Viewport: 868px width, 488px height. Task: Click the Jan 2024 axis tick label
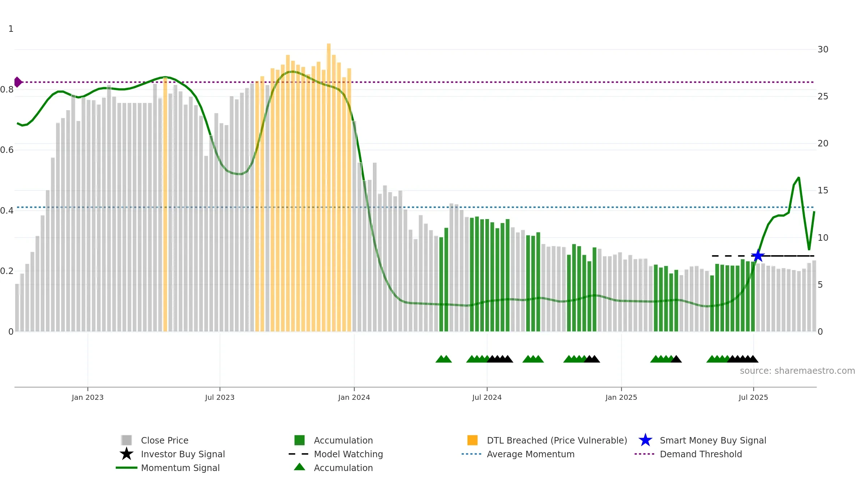coord(354,397)
